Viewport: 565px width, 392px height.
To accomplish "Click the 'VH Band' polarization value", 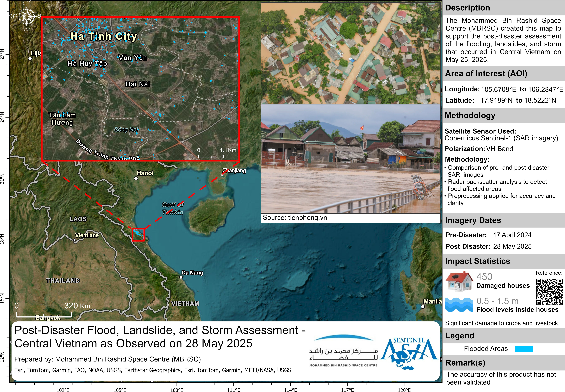I will 500,149.
